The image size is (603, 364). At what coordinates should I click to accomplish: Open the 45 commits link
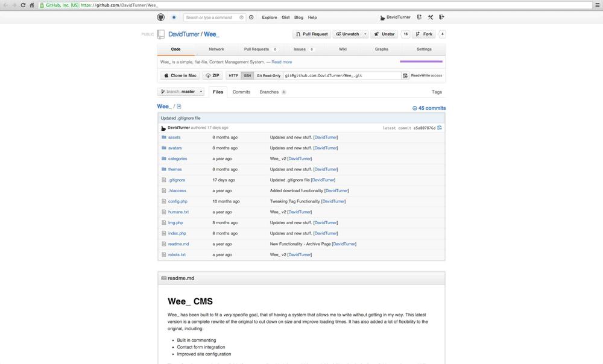click(429, 108)
